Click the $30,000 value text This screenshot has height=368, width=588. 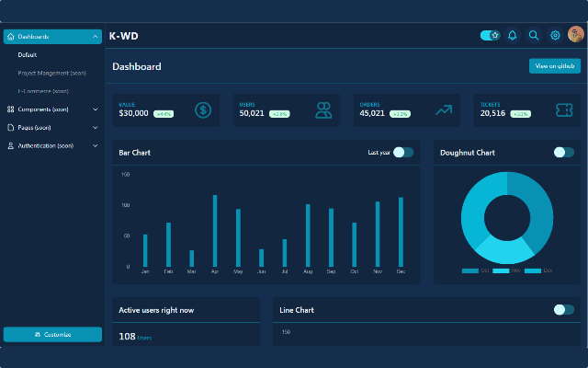(133, 113)
